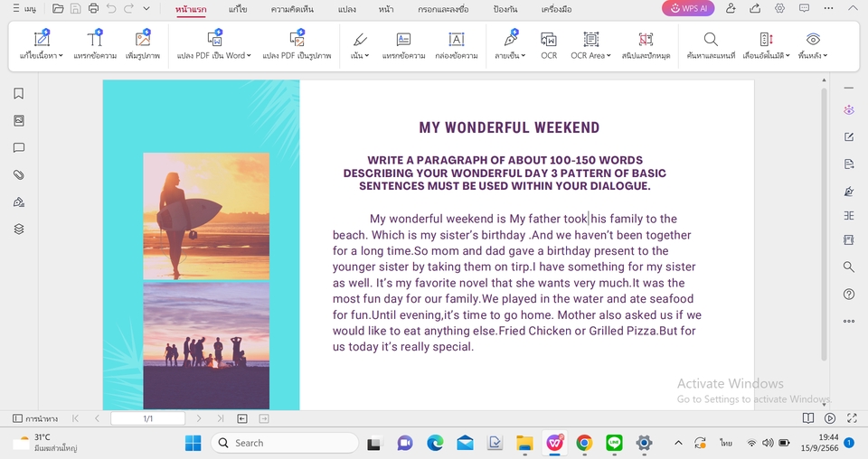Click the export document icon in right sidebar
The height and width of the screenshot is (459, 868).
849,164
